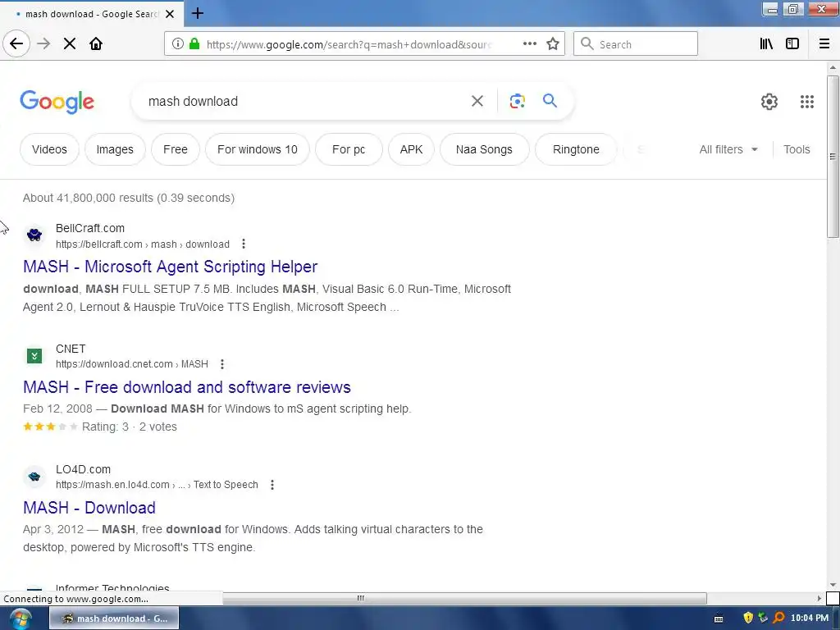This screenshot has height=630, width=840.
Task: Search by image with Google Lens icon
Action: click(517, 101)
